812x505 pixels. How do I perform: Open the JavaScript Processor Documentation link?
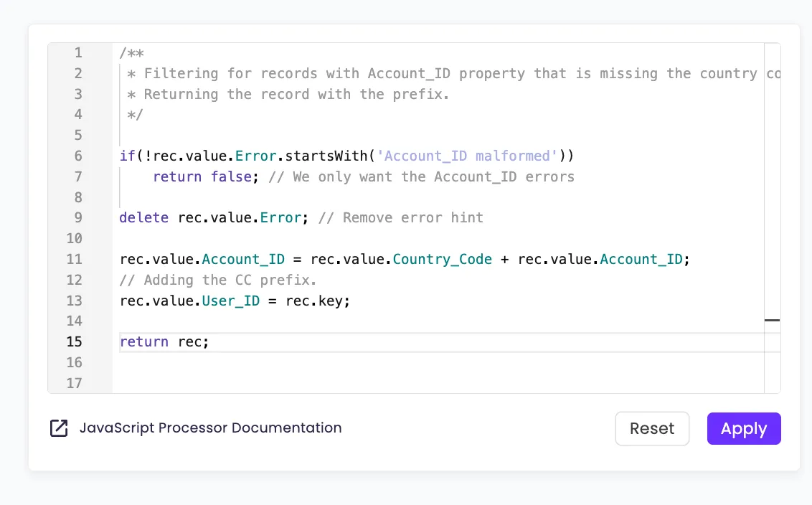(210, 428)
